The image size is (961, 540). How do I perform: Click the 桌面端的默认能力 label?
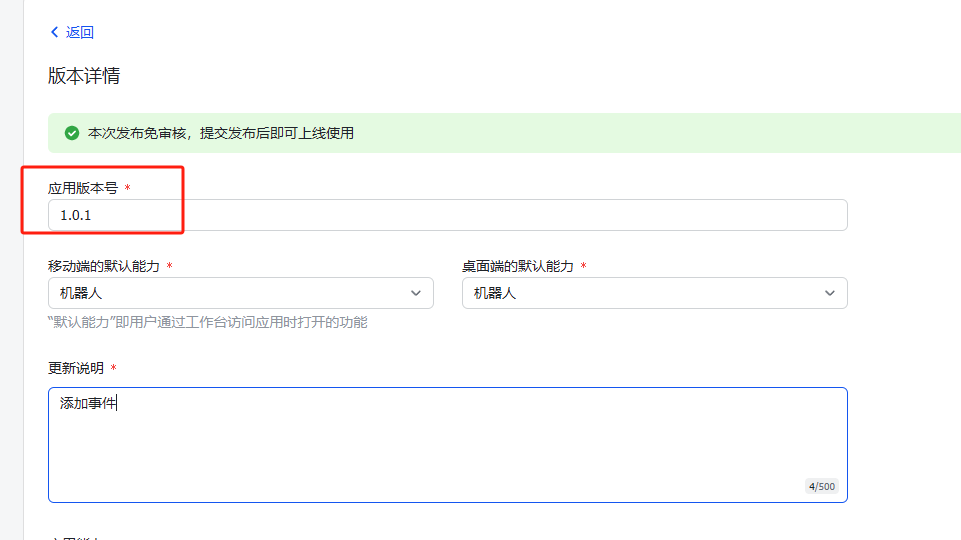[518, 266]
